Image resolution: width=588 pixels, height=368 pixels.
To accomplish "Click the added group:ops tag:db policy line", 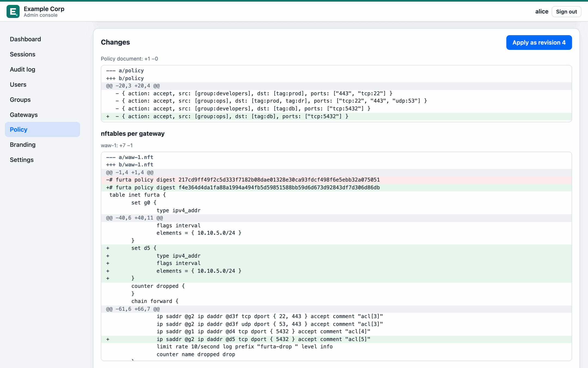I will coord(336,116).
